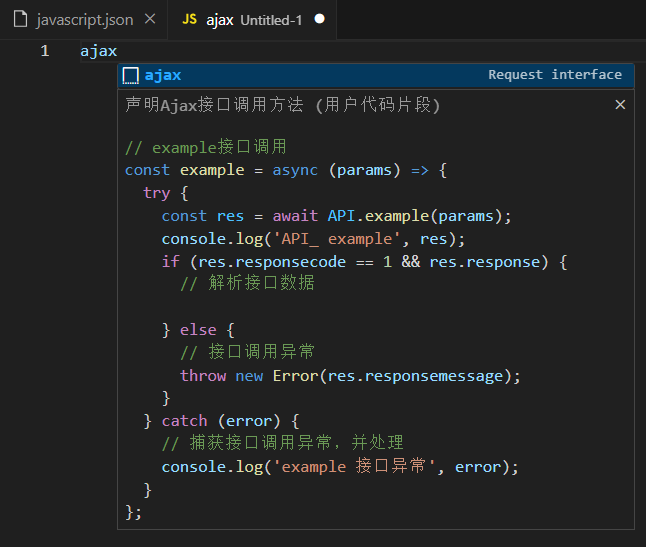The height and width of the screenshot is (547, 646).
Task: Click the "} catch (error) {" line
Action: pyautogui.click(x=221, y=421)
